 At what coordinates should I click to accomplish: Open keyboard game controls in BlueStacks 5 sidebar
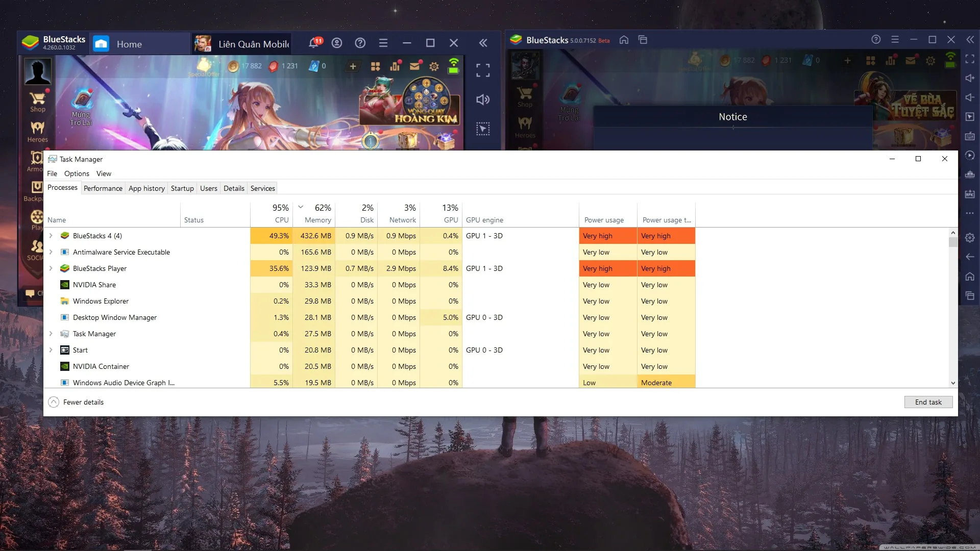pos(970,136)
